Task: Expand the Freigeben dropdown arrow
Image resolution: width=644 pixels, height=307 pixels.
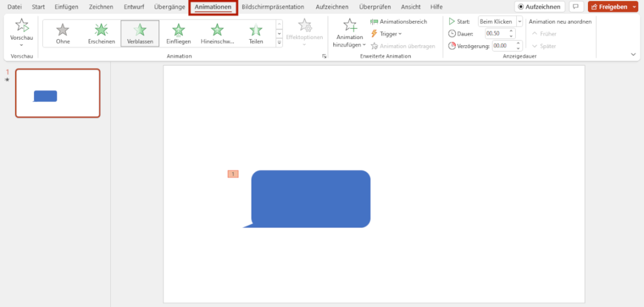Action: 635,6
